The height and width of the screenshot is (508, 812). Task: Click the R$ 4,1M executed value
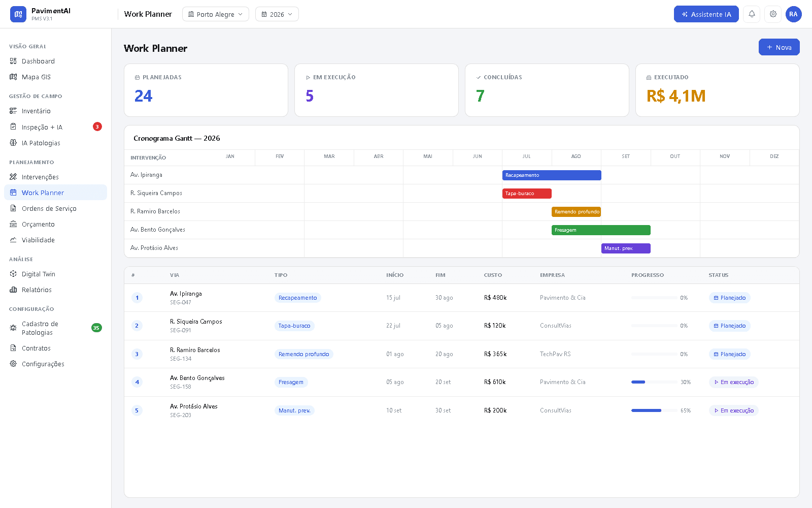pos(676,96)
